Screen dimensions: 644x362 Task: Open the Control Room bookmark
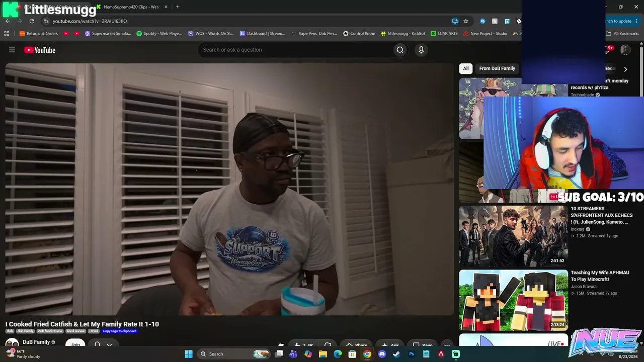tap(359, 34)
